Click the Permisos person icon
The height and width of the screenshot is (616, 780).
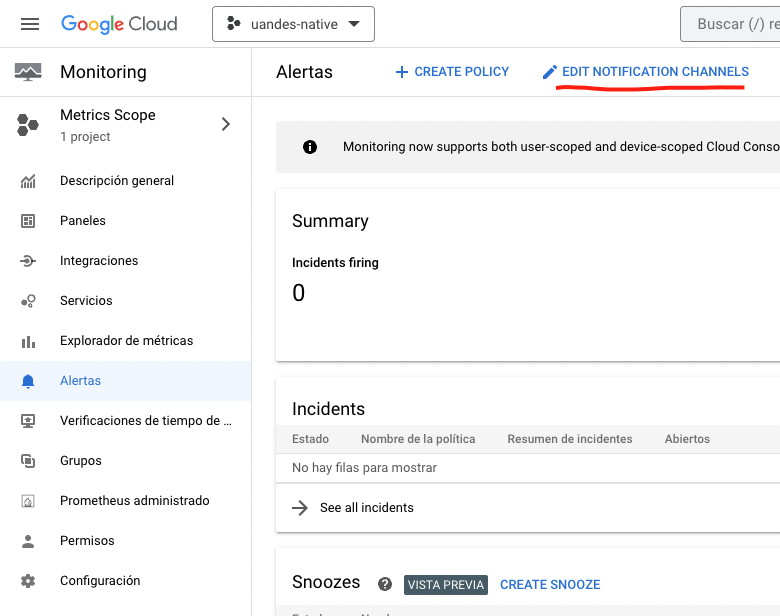28,541
